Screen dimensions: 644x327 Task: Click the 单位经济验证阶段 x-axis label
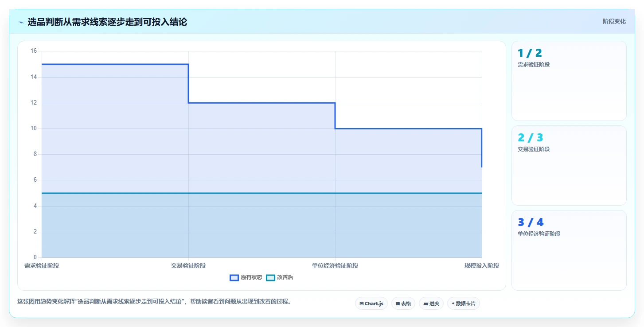click(335, 265)
